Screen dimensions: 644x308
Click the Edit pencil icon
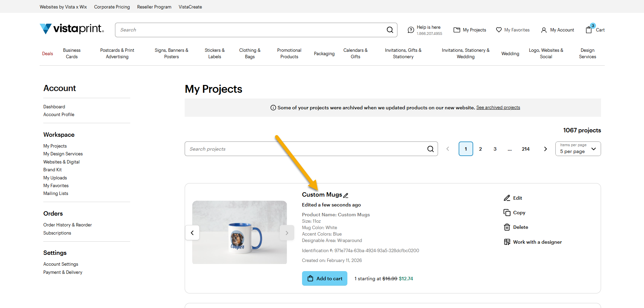[x=507, y=198]
